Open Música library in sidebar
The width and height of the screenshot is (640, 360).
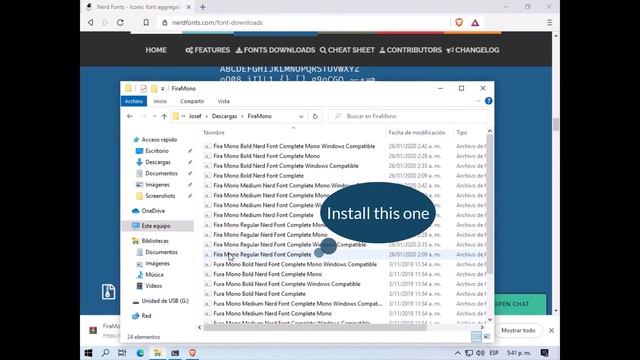point(154,275)
